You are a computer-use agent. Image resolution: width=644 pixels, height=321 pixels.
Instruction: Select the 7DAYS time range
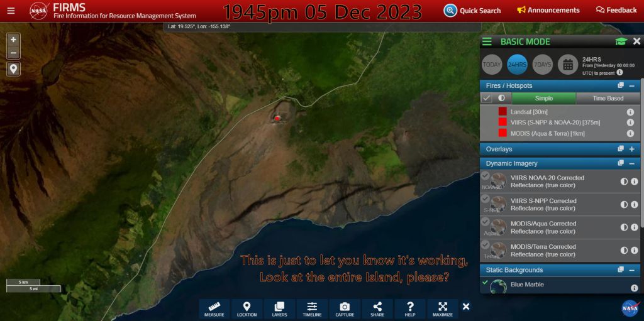(x=542, y=64)
